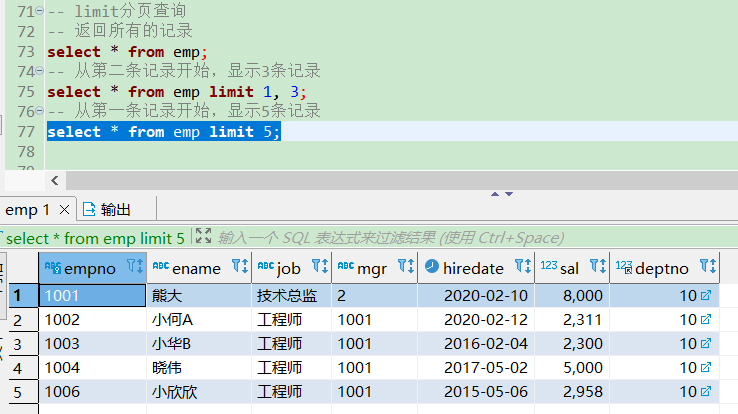Select cell ename 小何A
This screenshot has height=414, width=738.
point(199,320)
